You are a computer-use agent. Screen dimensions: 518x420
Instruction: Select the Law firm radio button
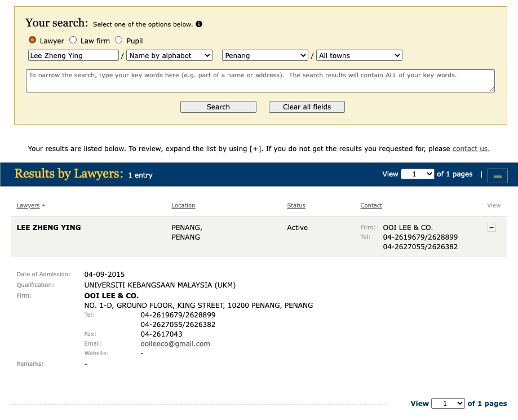coord(73,39)
